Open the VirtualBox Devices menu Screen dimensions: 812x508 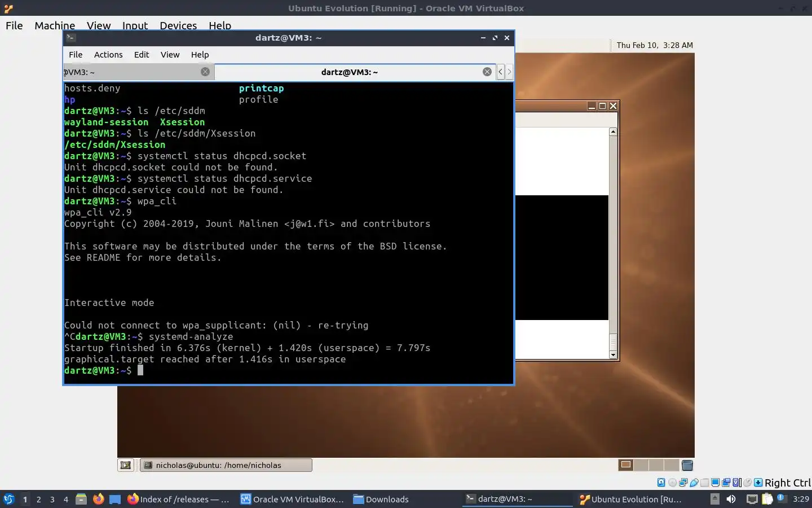click(x=178, y=25)
